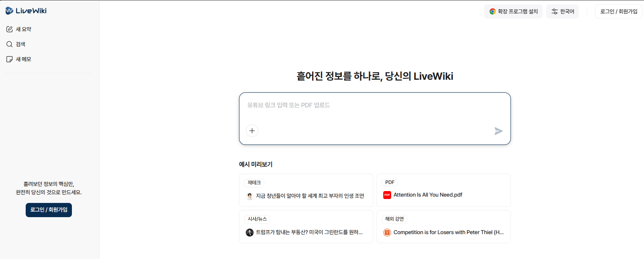Click the 예시 미리보기 heading
The height and width of the screenshot is (259, 644).
[x=256, y=164]
